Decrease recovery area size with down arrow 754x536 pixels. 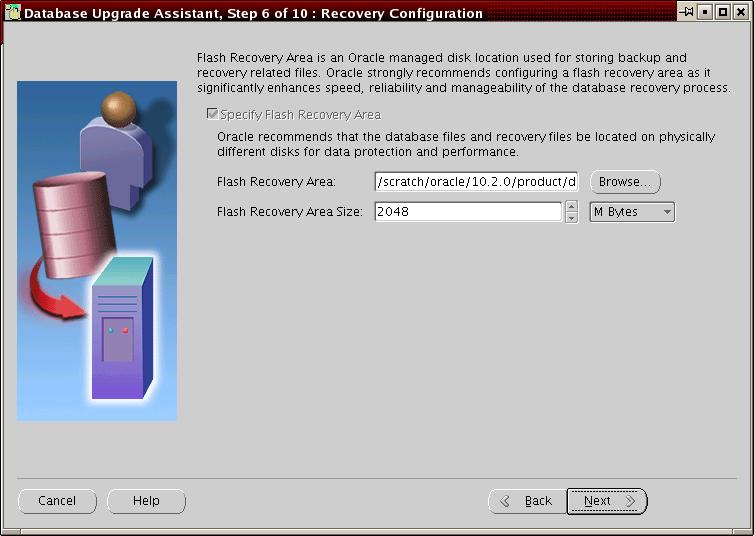(x=571, y=217)
